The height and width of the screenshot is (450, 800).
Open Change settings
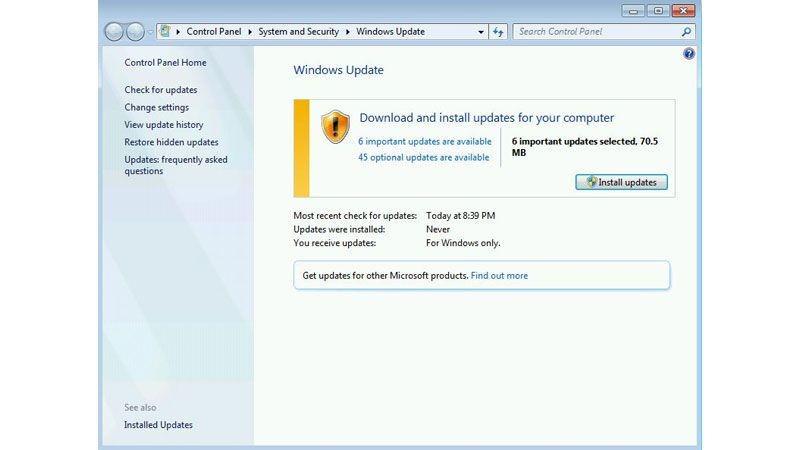click(157, 107)
